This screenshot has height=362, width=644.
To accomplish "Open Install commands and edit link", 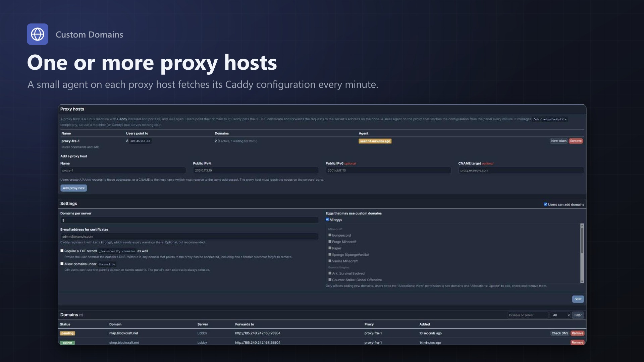I will 80,147.
